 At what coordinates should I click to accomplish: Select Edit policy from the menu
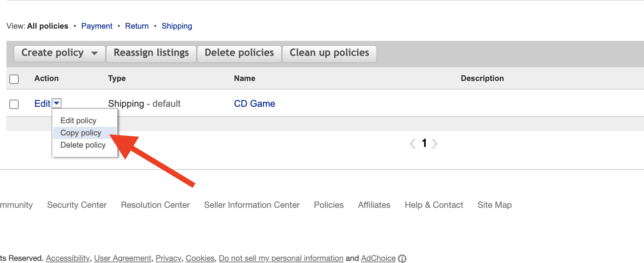78,121
